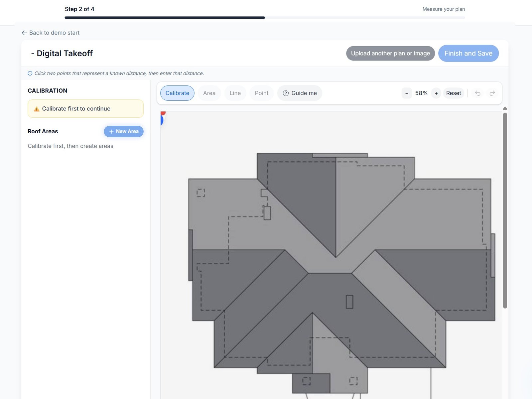Add a New Area under Roof Areas

tap(124, 131)
